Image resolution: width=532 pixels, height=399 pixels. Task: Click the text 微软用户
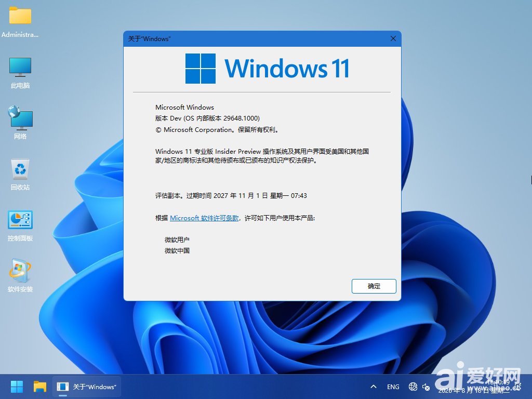coord(177,240)
